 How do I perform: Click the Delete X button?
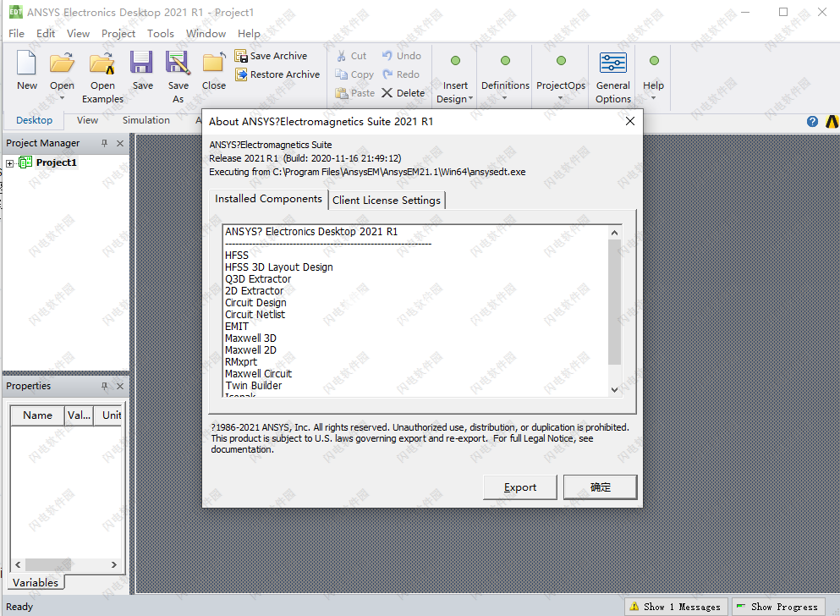click(403, 93)
